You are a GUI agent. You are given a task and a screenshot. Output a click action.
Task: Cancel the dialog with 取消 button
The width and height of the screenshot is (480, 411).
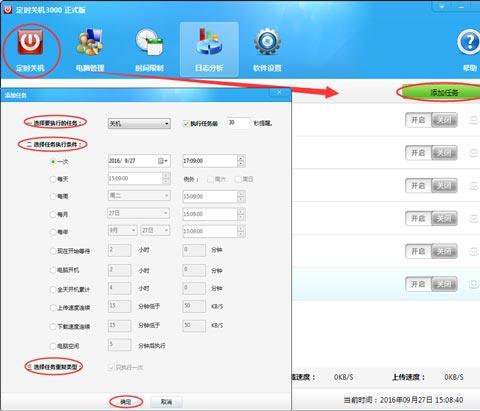click(166, 402)
